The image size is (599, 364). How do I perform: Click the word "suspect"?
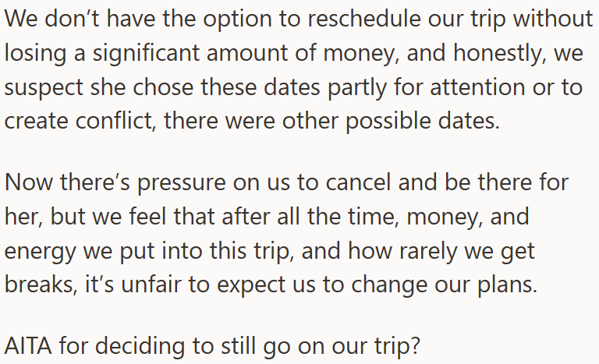pyautogui.click(x=44, y=88)
